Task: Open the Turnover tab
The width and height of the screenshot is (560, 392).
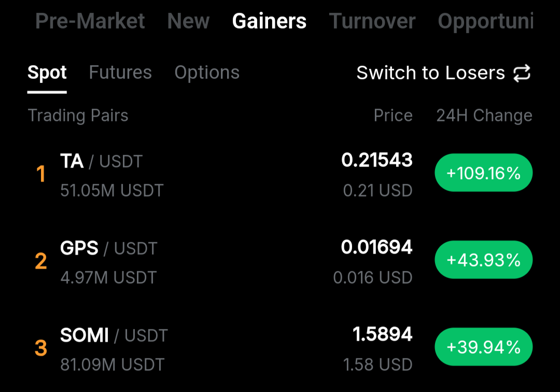Action: click(x=372, y=21)
